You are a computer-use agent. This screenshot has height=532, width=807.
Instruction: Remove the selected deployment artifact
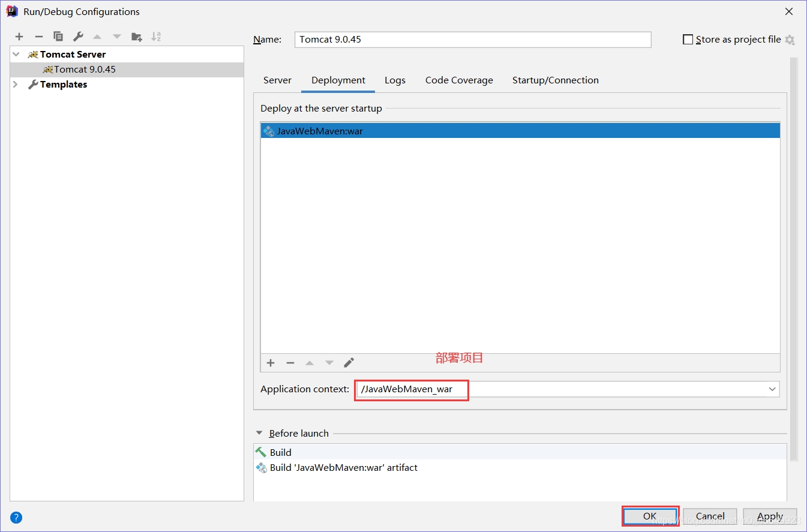290,363
